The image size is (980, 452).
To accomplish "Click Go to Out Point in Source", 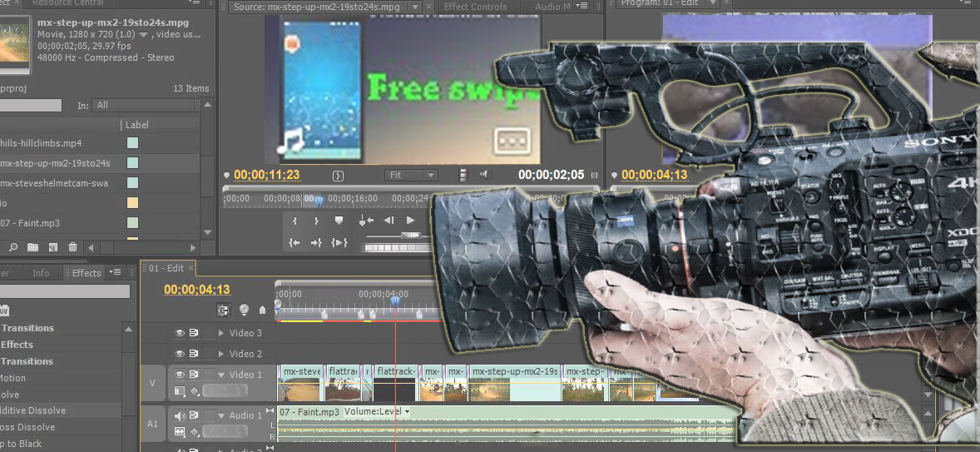I will click(x=316, y=242).
